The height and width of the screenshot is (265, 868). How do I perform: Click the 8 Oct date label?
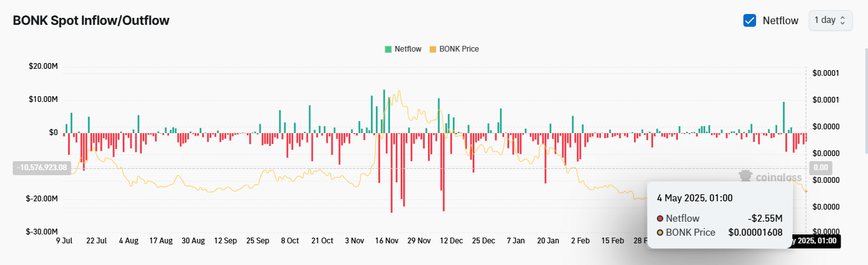pyautogui.click(x=289, y=241)
